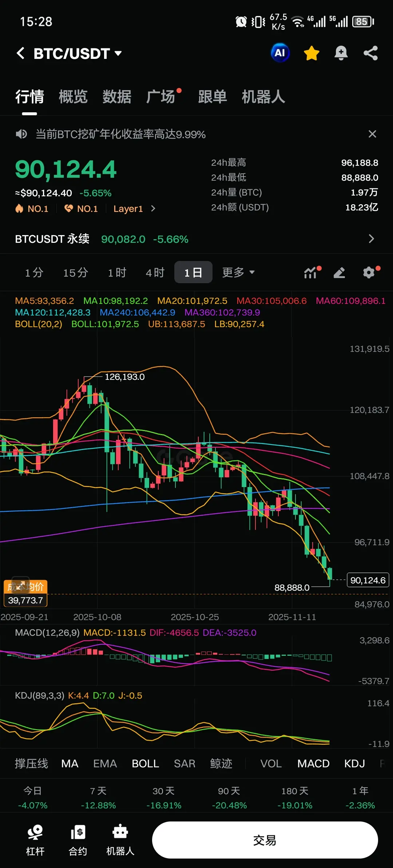
Task: View the 30 天 change -16.91%
Action: (164, 798)
